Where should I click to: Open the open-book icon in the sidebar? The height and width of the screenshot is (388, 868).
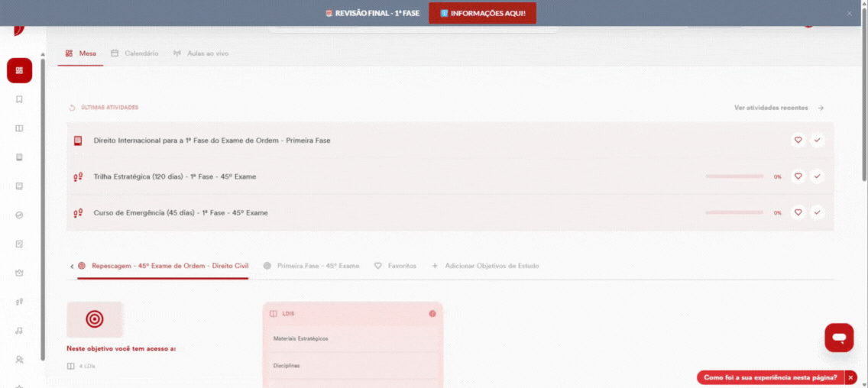pyautogui.click(x=19, y=128)
